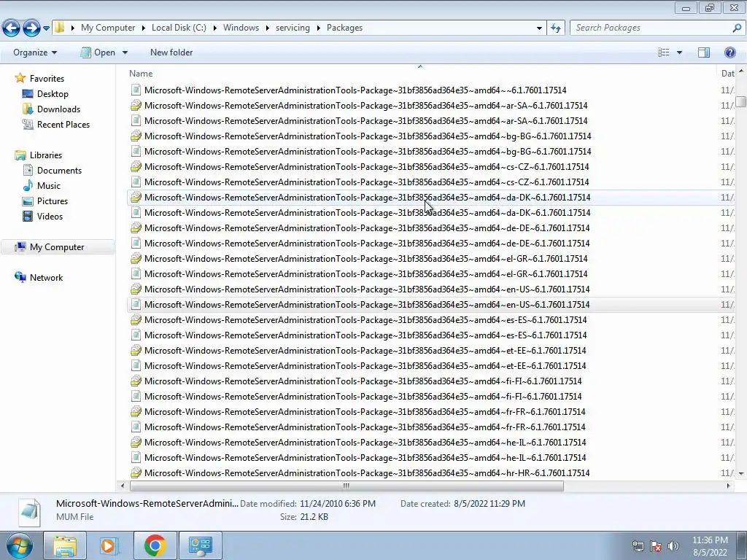This screenshot has height=560, width=747.
Task: Open Windows Explorer from the taskbar
Action: (65, 545)
